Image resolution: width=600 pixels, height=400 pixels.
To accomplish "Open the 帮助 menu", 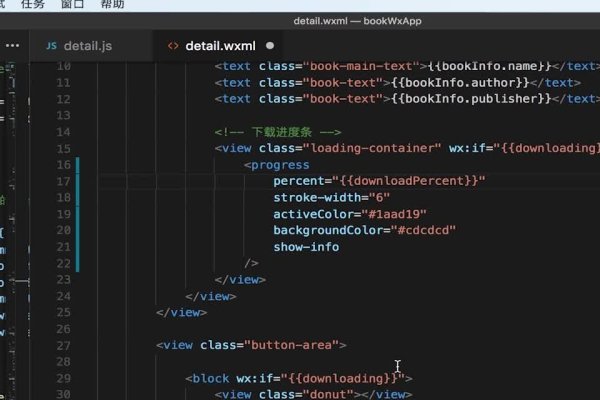I will pos(113,4).
